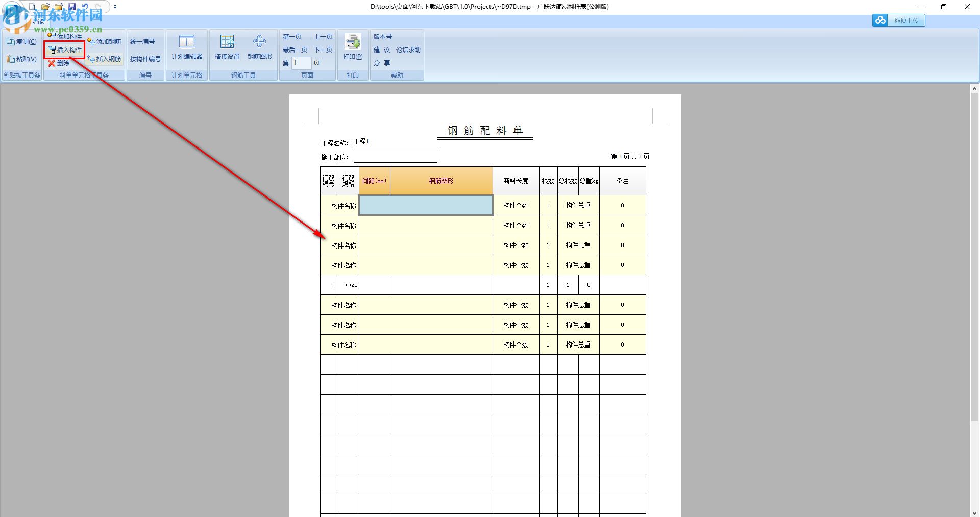Click the Φ20 rebar spec cell

[349, 285]
